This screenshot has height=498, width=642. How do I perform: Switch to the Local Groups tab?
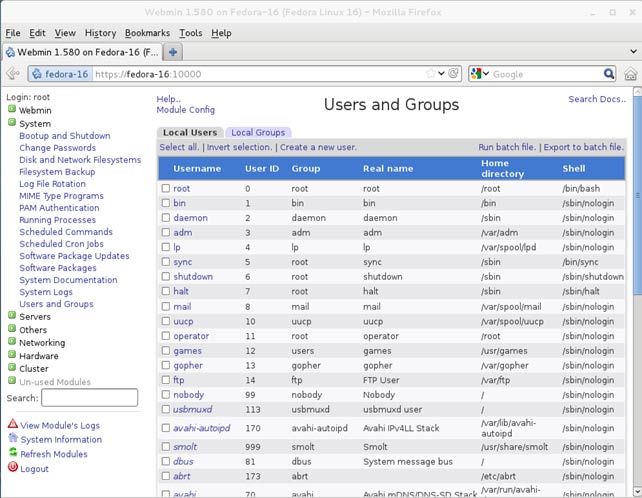click(x=258, y=133)
